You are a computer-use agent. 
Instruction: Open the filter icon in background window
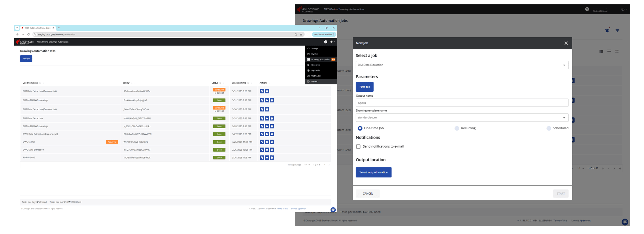(x=617, y=30)
